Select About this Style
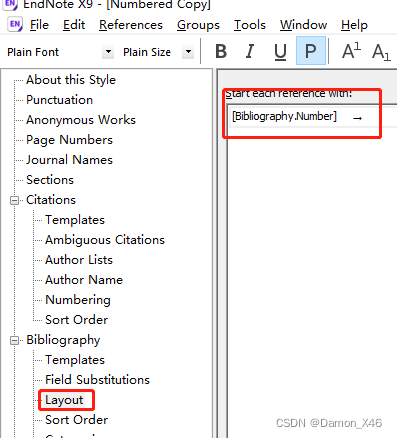The image size is (397, 438). click(x=71, y=80)
